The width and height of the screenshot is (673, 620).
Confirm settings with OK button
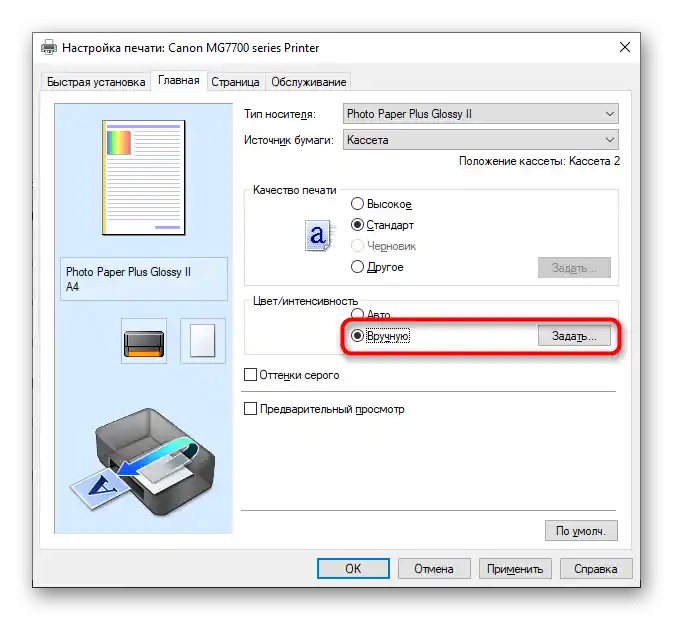353,569
